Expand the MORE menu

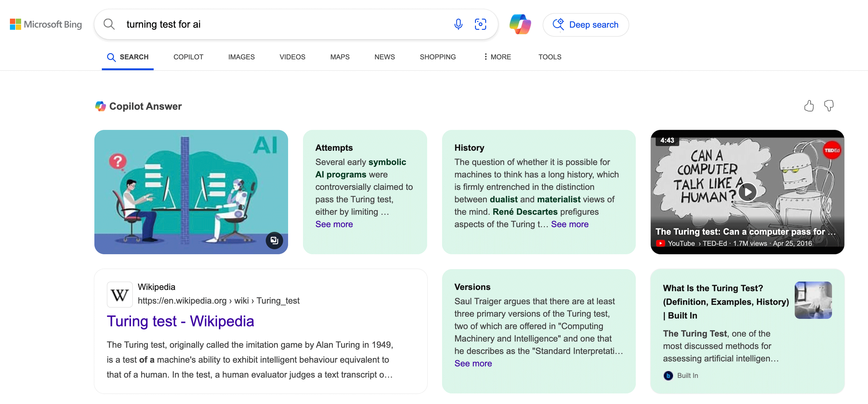click(x=497, y=57)
